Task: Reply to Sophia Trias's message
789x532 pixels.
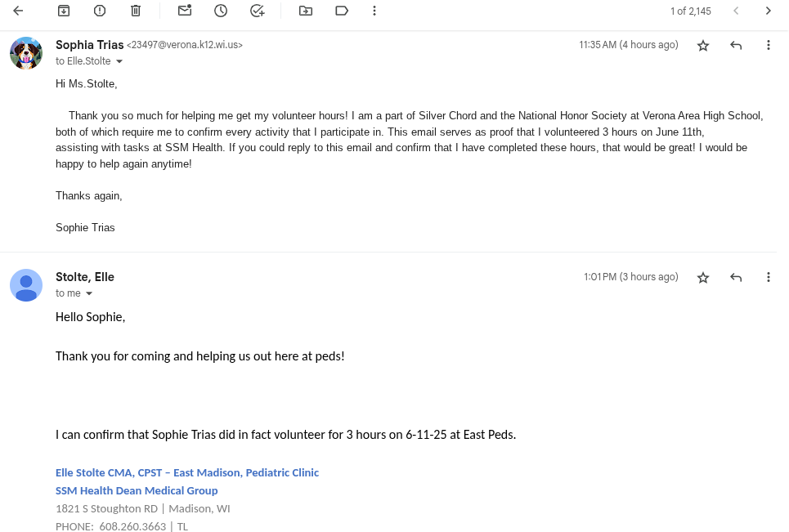Action: click(x=736, y=46)
